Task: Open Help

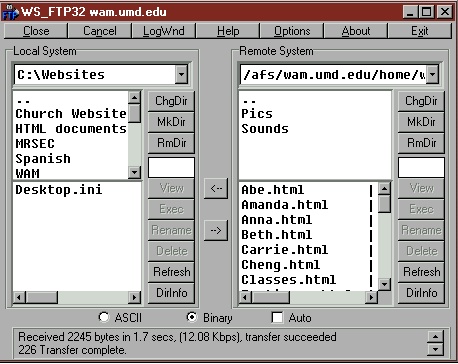Action: 228,31
